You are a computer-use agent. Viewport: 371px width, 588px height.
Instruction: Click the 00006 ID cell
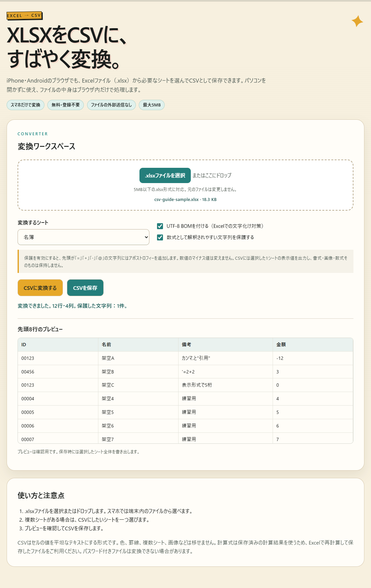[x=58, y=426]
